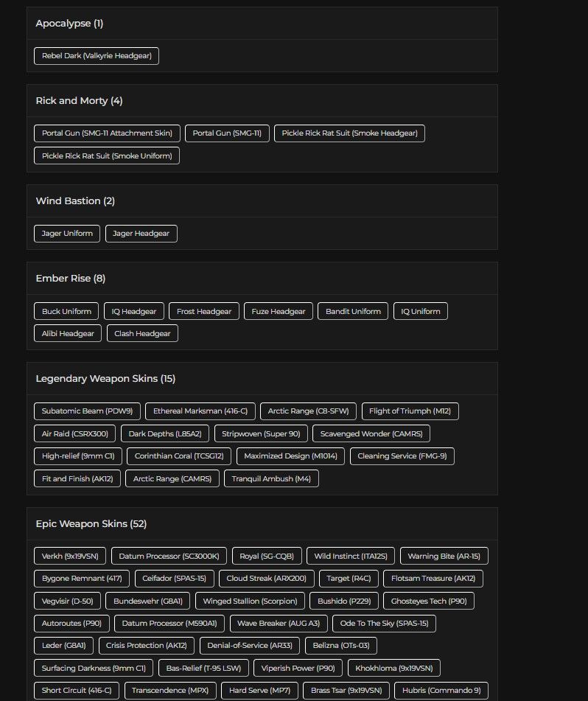The image size is (588, 701).
Task: Click Warning Bite (AR-15) skin tag
Action: pyautogui.click(x=444, y=556)
